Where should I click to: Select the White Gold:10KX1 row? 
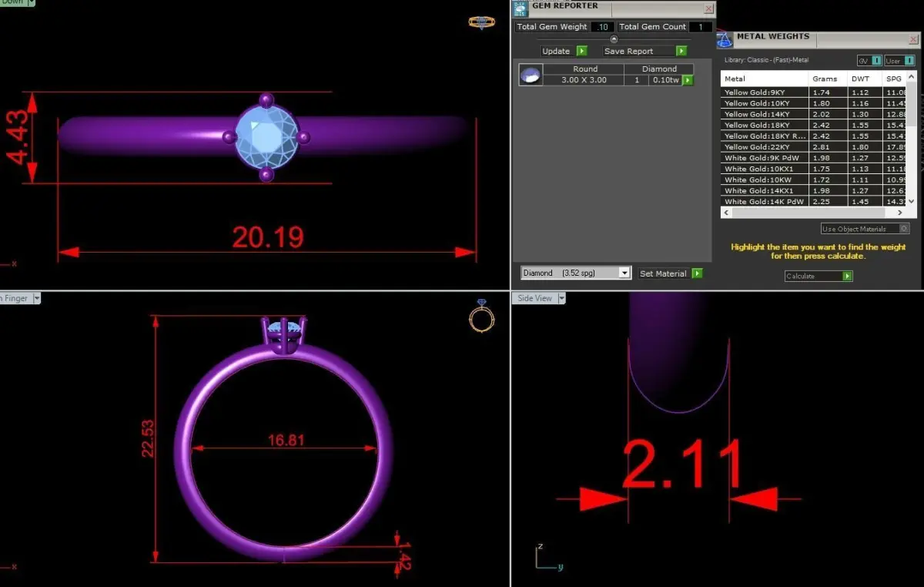[x=813, y=169]
